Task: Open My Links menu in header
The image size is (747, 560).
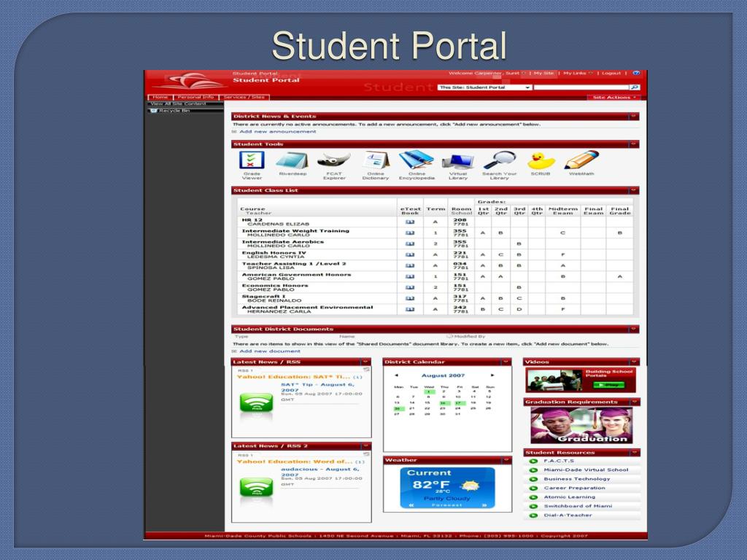Action: click(578, 74)
